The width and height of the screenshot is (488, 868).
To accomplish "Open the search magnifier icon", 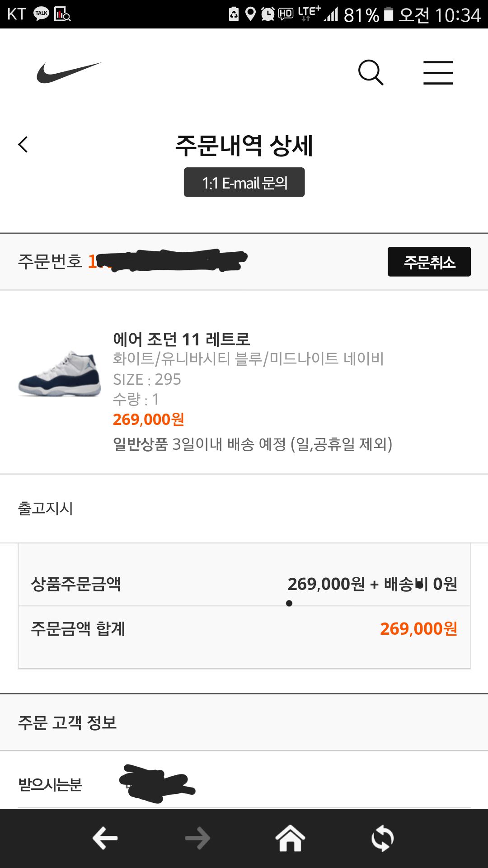I will [371, 72].
